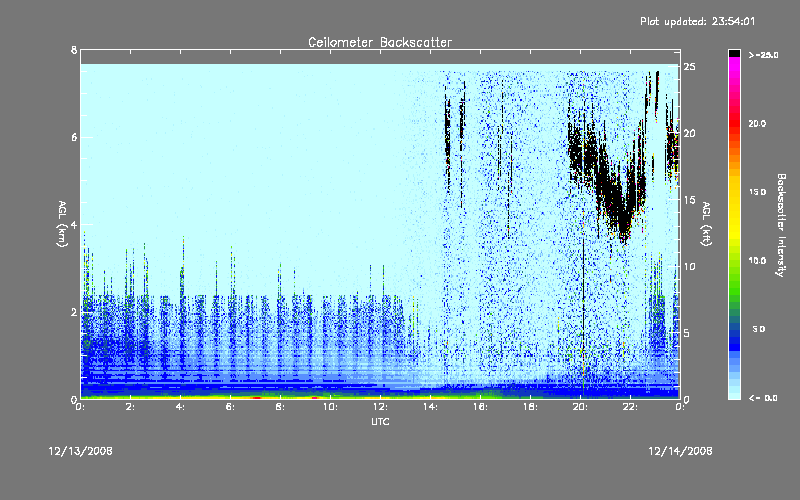Click the "15.0" colorbar label
This screenshot has width=800, height=500.
(x=757, y=192)
